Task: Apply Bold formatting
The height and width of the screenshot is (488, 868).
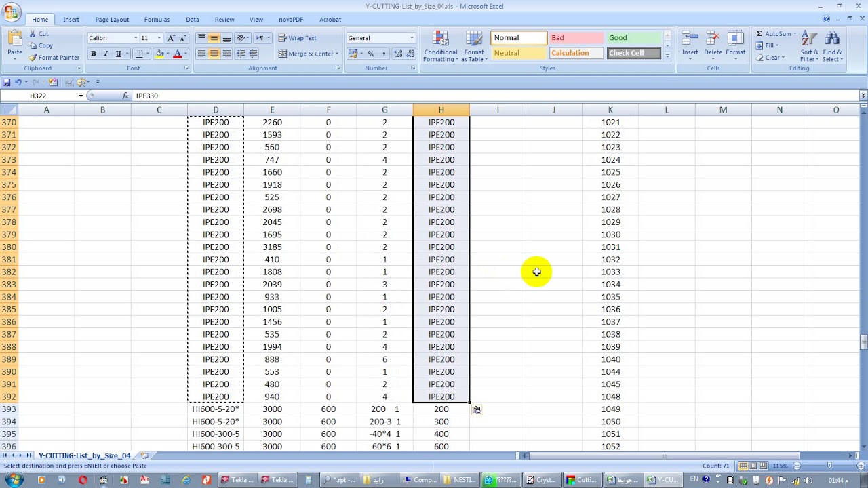Action: 94,54
